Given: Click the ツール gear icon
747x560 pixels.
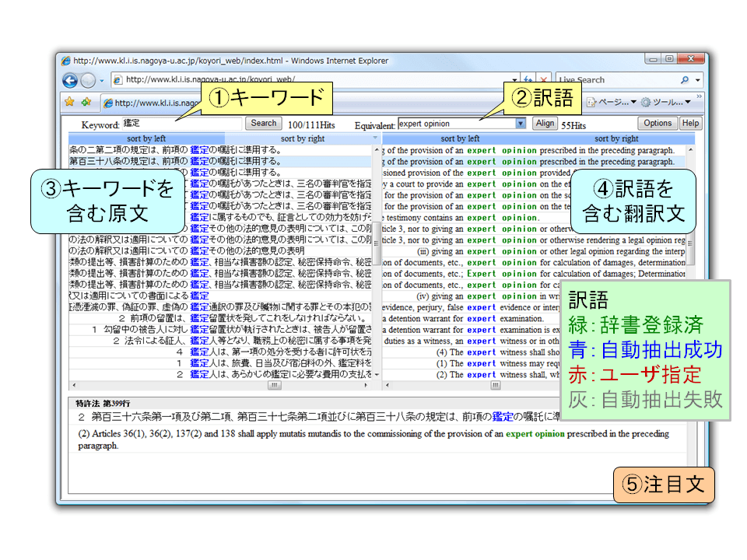Looking at the screenshot, I should [646, 102].
